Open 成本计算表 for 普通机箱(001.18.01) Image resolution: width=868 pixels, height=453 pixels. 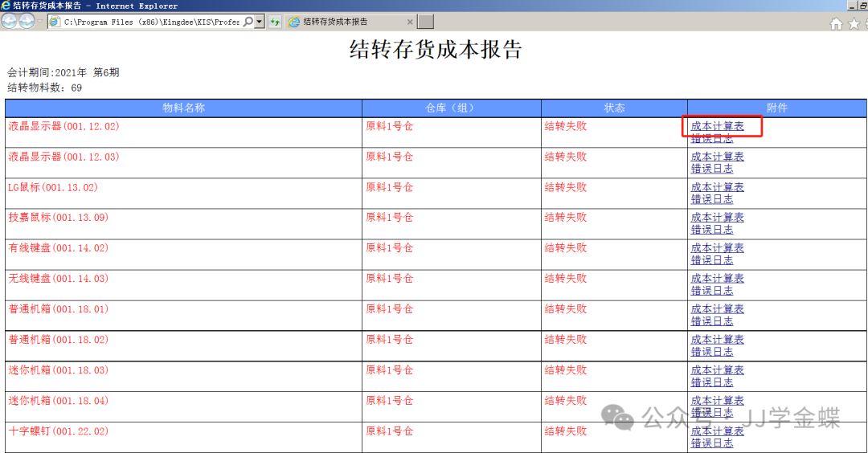click(x=717, y=309)
